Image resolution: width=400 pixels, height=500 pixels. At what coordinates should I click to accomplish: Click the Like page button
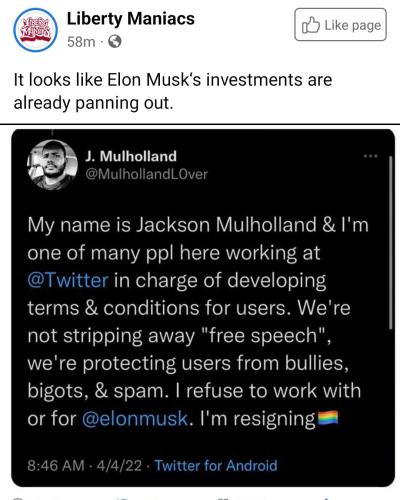point(340,25)
